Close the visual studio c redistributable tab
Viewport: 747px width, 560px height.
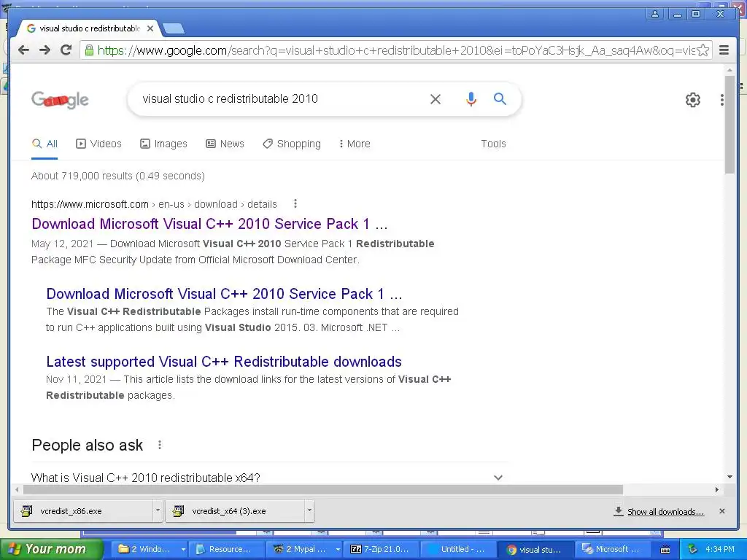click(150, 28)
